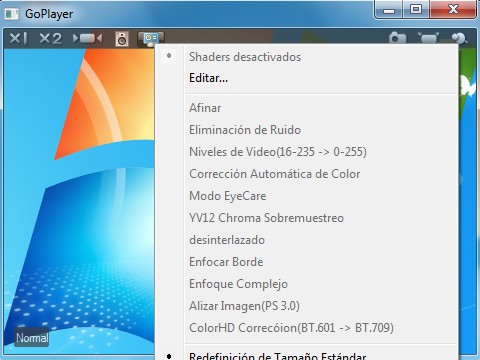This screenshot has height=360, width=480.
Task: Maximize the GoPlayer window
Action: click(416, 10)
